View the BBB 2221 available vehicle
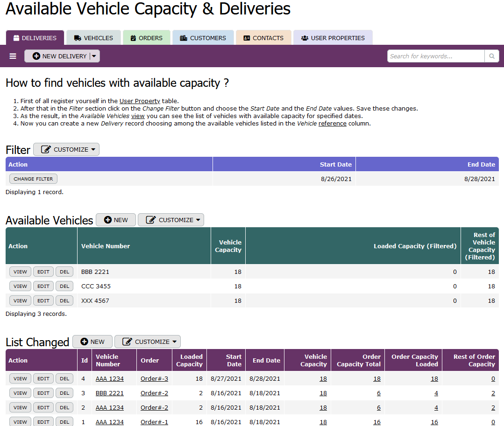 (20, 272)
